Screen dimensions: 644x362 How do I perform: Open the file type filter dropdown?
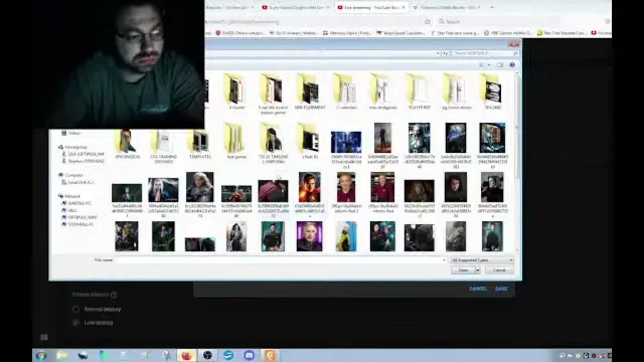click(x=482, y=260)
